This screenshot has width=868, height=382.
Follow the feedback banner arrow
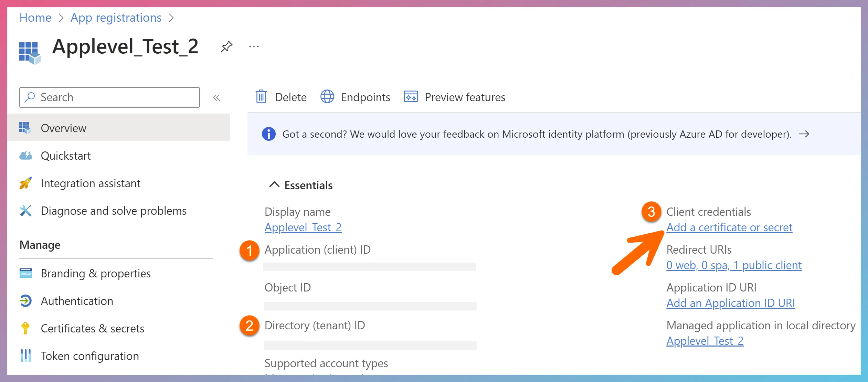(x=804, y=134)
